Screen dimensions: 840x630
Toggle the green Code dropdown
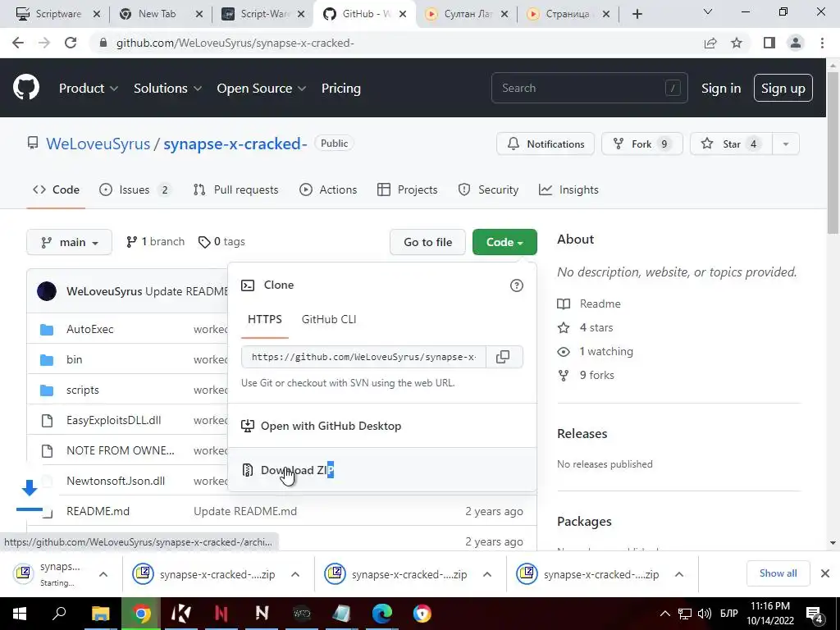coord(504,242)
